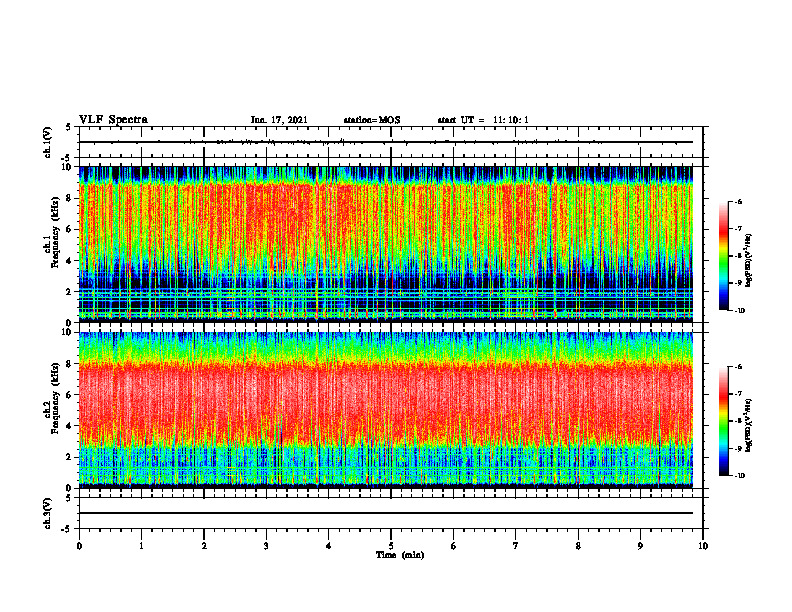This screenshot has width=792, height=612.
Task: Click time axis tick label "5"
Action: pyautogui.click(x=391, y=546)
